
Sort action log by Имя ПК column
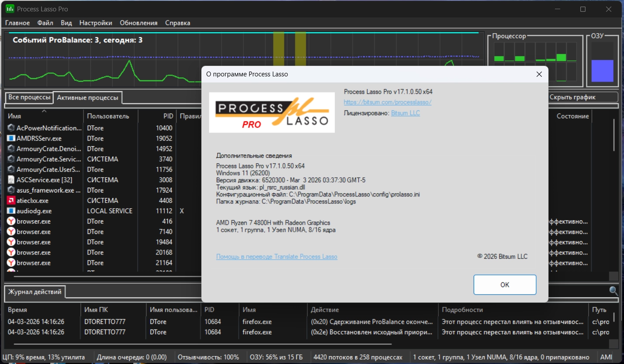114,309
